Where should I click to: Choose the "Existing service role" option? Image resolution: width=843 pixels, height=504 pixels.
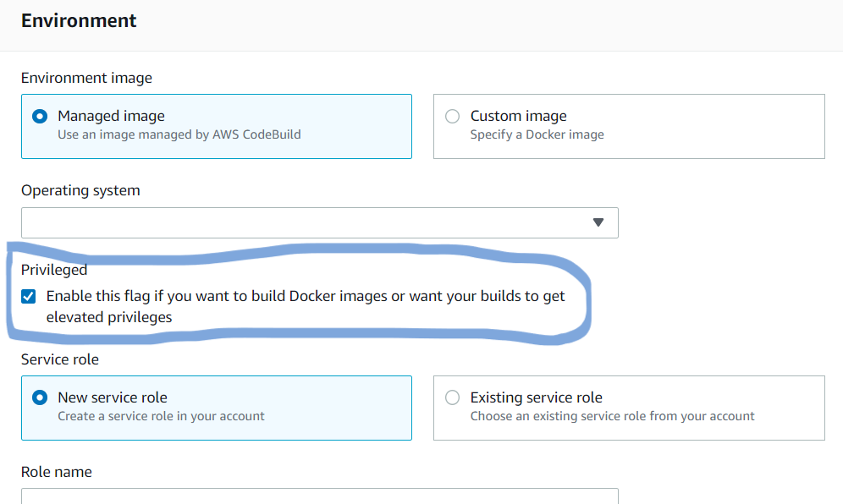452,397
